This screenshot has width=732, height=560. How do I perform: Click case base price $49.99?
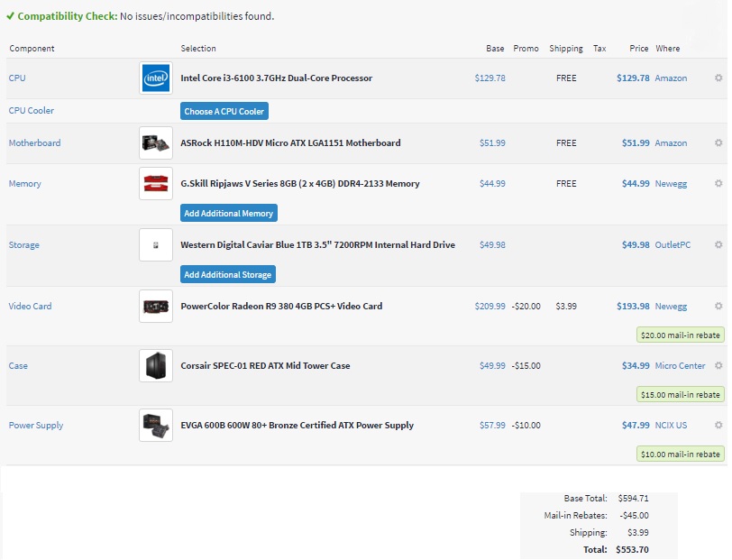pos(492,366)
